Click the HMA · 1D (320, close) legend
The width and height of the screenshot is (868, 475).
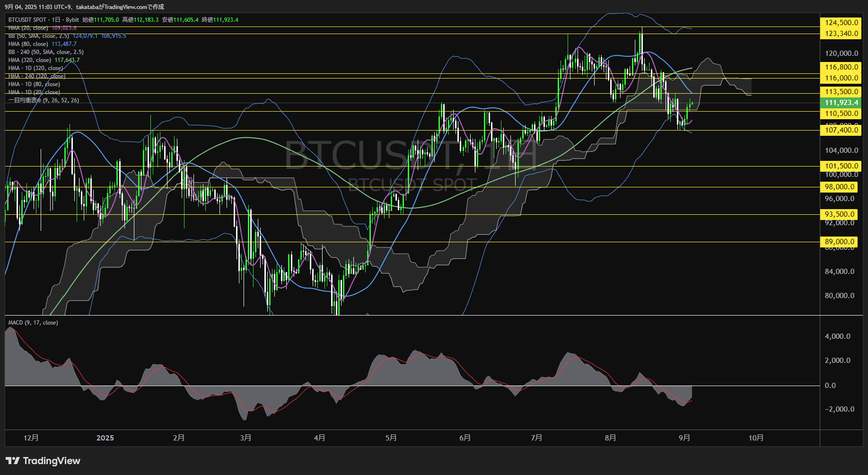click(35, 68)
